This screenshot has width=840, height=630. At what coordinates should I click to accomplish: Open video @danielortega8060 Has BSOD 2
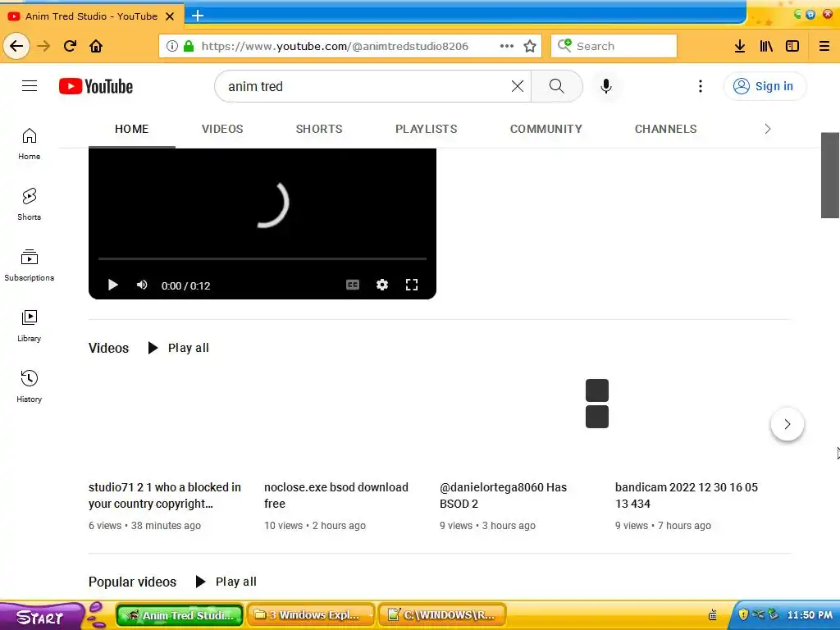(x=503, y=495)
